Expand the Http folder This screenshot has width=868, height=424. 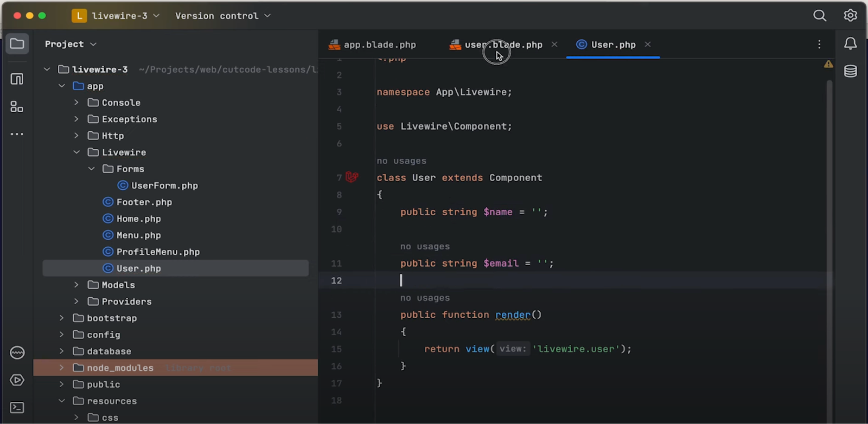click(x=76, y=136)
